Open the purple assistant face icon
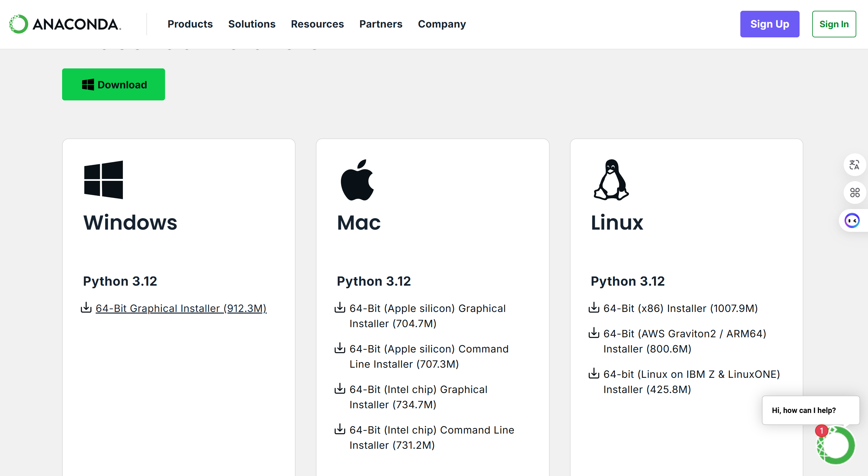 pos(852,221)
